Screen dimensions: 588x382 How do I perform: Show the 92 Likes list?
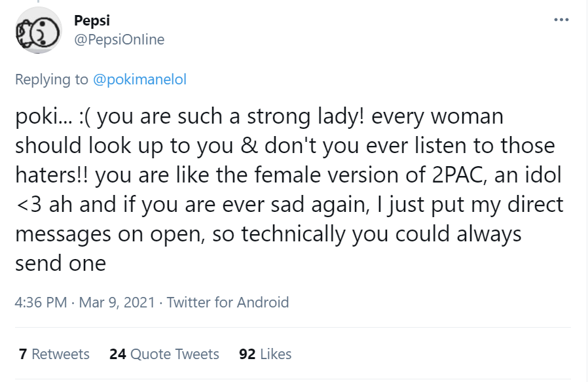265,354
